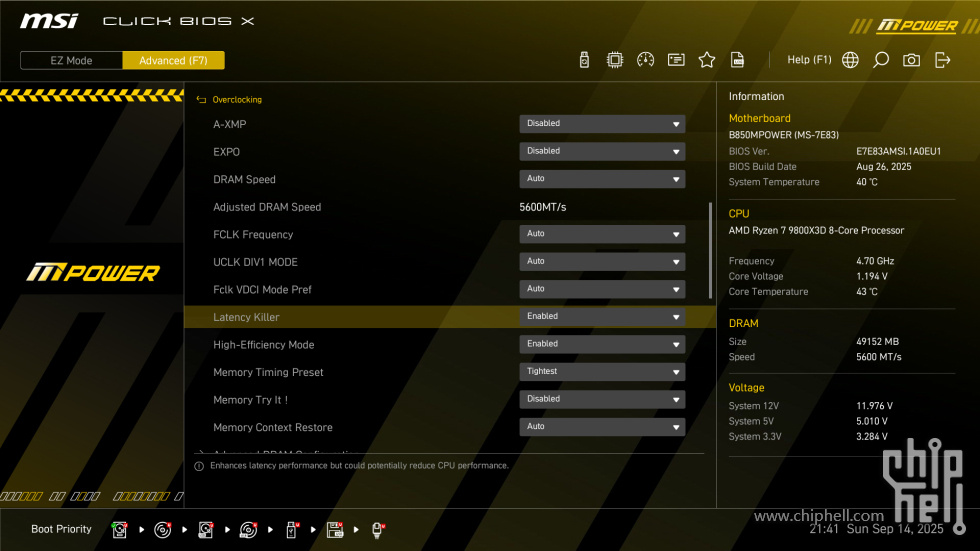Change language via the globe icon
This screenshot has height=551, width=980.
coord(850,60)
